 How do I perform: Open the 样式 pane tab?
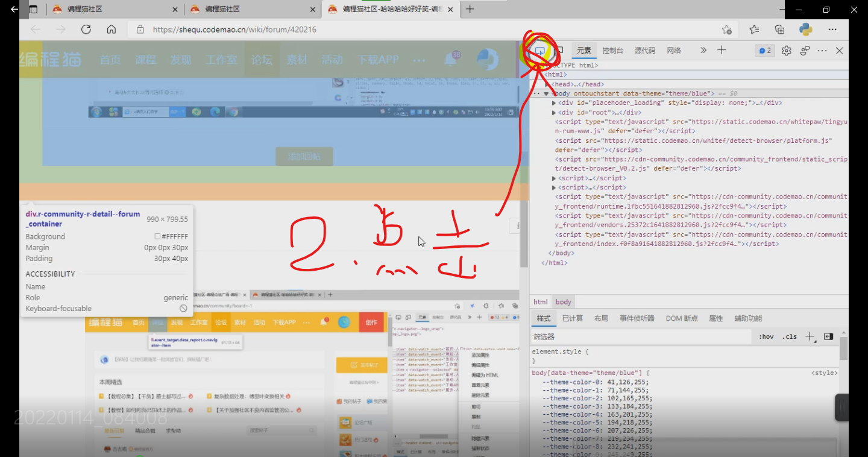tap(544, 318)
